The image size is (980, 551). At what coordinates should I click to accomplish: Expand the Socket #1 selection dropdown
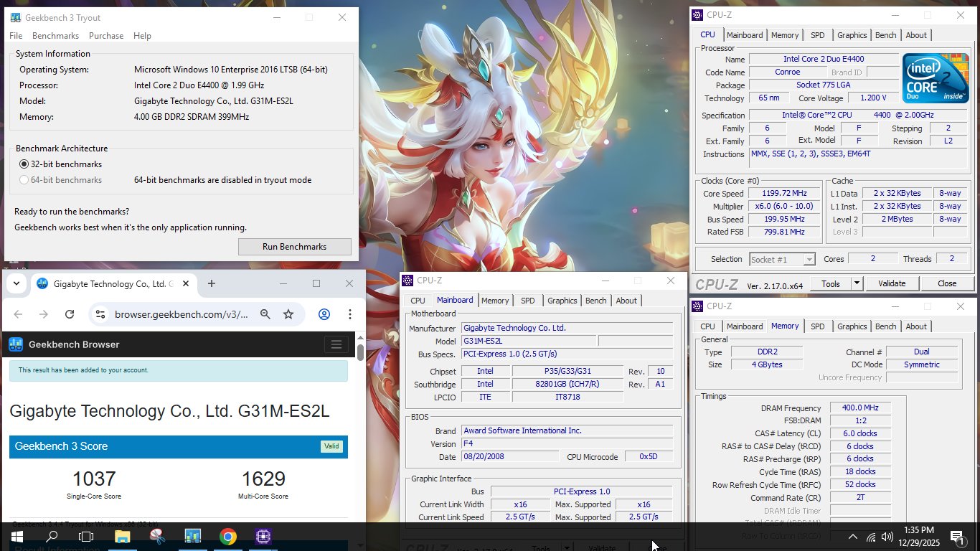pyautogui.click(x=783, y=259)
